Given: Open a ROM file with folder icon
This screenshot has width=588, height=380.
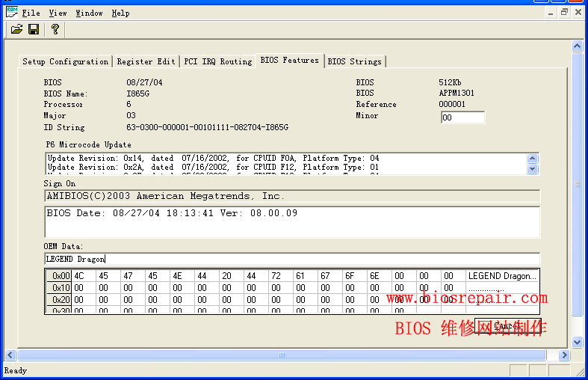Looking at the screenshot, I should [16, 29].
